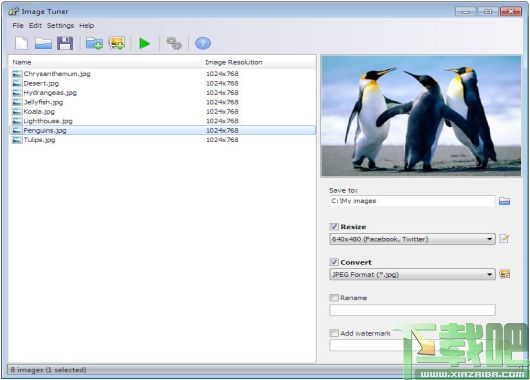Open settings via the gears icon
The image size is (530, 380).
pyautogui.click(x=174, y=43)
